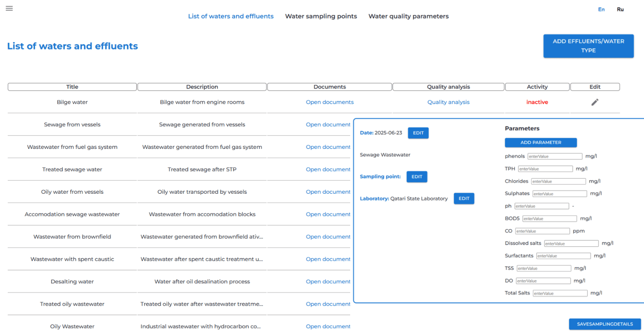Screen dimensions: 644x334
Task: Select the Oily Wastewater title
Action: pos(72,326)
